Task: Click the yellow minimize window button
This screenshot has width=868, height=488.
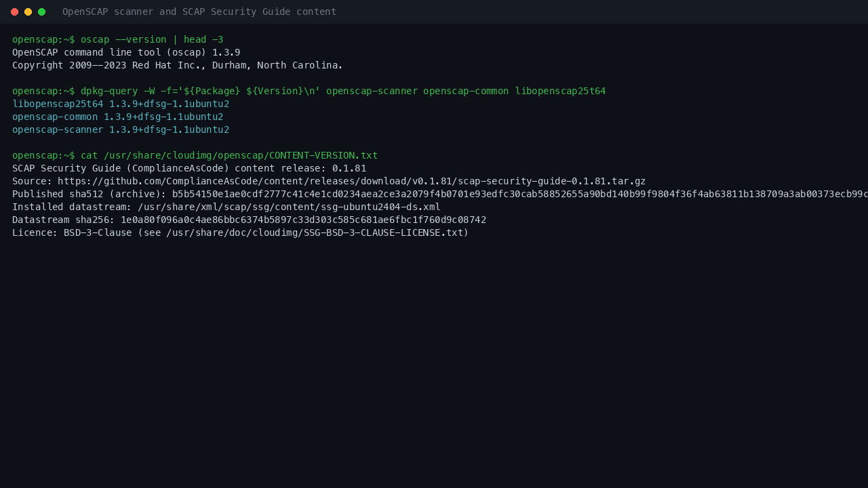Action: pyautogui.click(x=28, y=12)
